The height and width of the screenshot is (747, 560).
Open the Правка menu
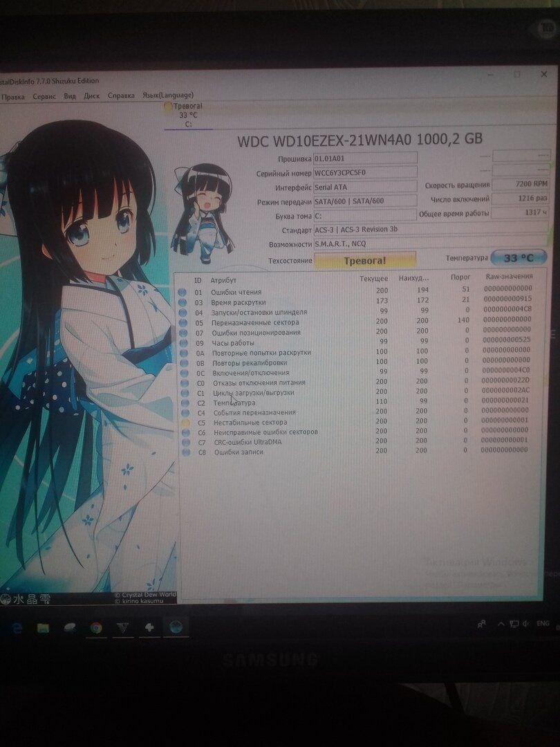[13, 97]
